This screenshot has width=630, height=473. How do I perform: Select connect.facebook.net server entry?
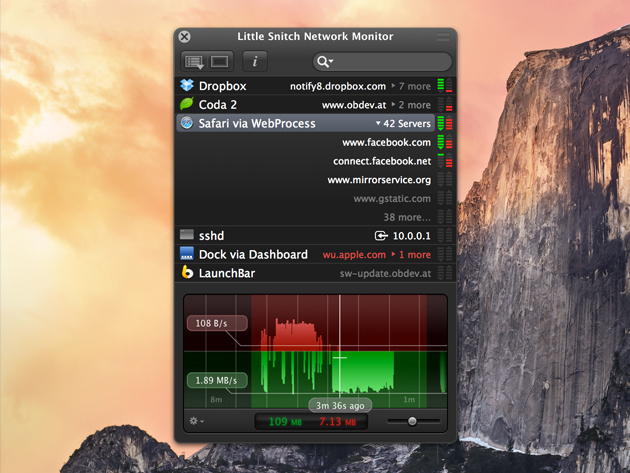[382, 161]
